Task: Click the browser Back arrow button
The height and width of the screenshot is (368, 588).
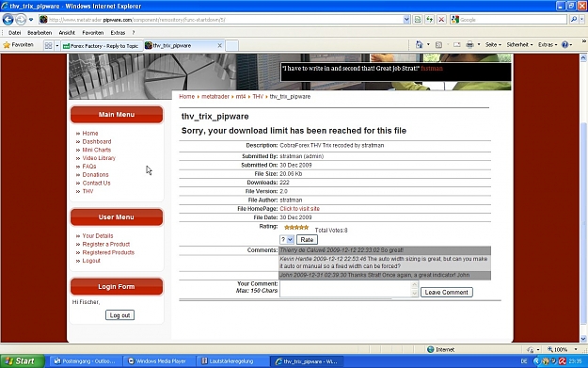Action: pyautogui.click(x=8, y=19)
